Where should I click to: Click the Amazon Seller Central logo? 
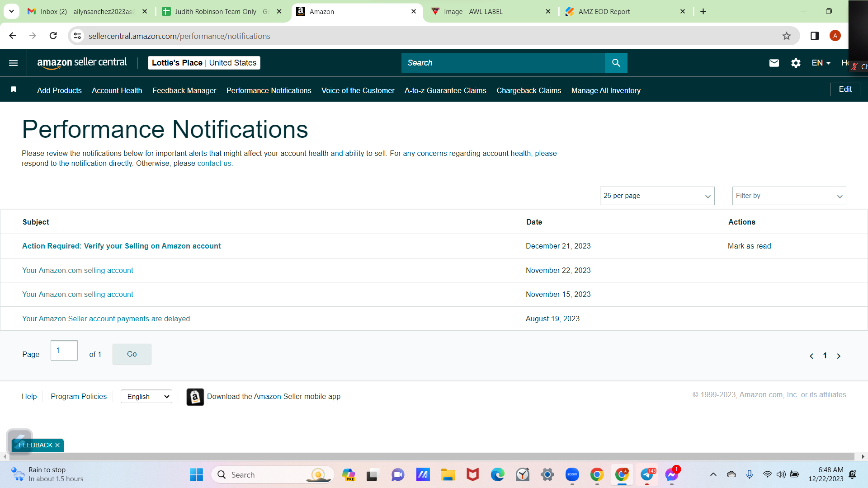[x=82, y=63]
